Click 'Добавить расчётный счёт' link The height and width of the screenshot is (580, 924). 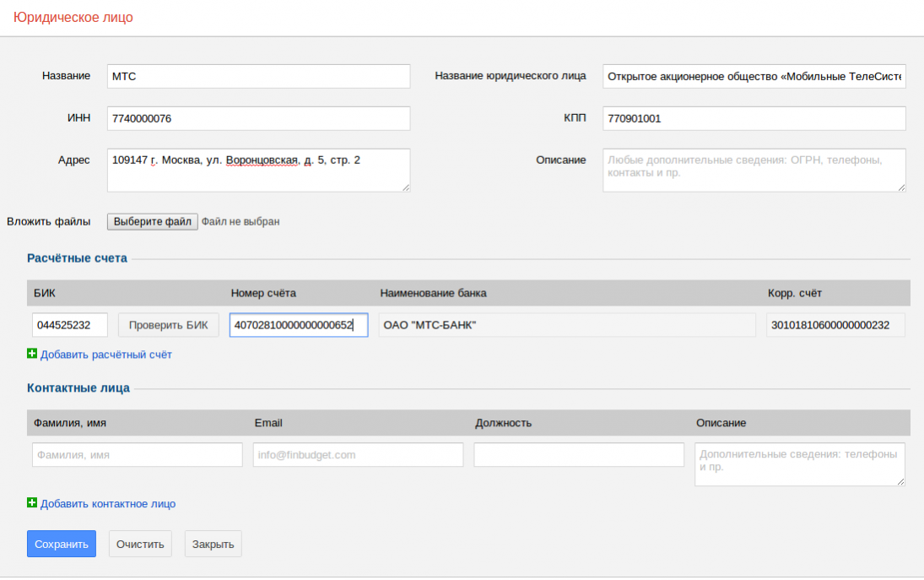(105, 355)
